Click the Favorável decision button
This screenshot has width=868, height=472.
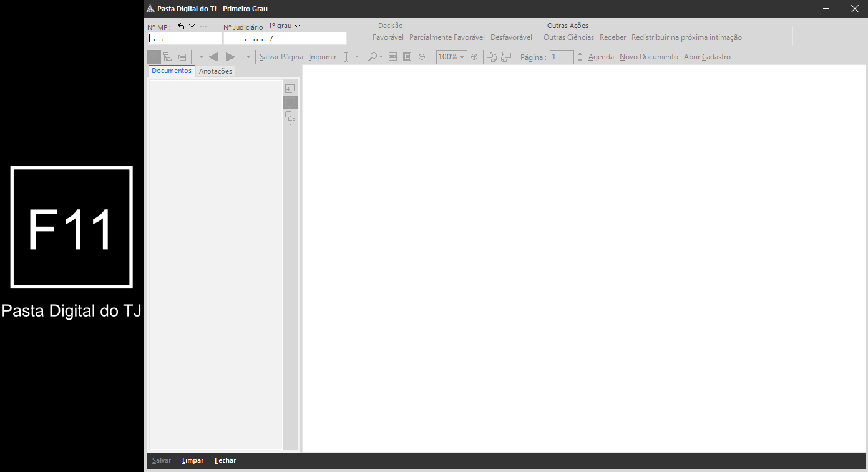click(x=388, y=37)
